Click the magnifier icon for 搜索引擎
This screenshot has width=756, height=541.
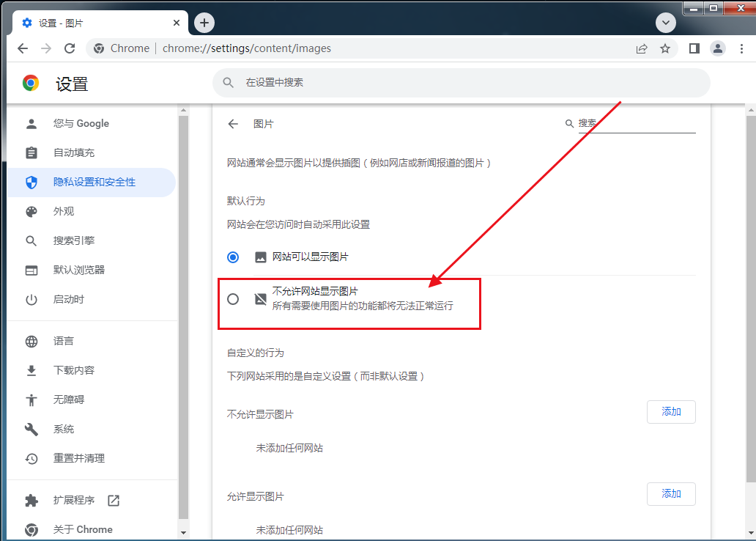click(x=31, y=241)
